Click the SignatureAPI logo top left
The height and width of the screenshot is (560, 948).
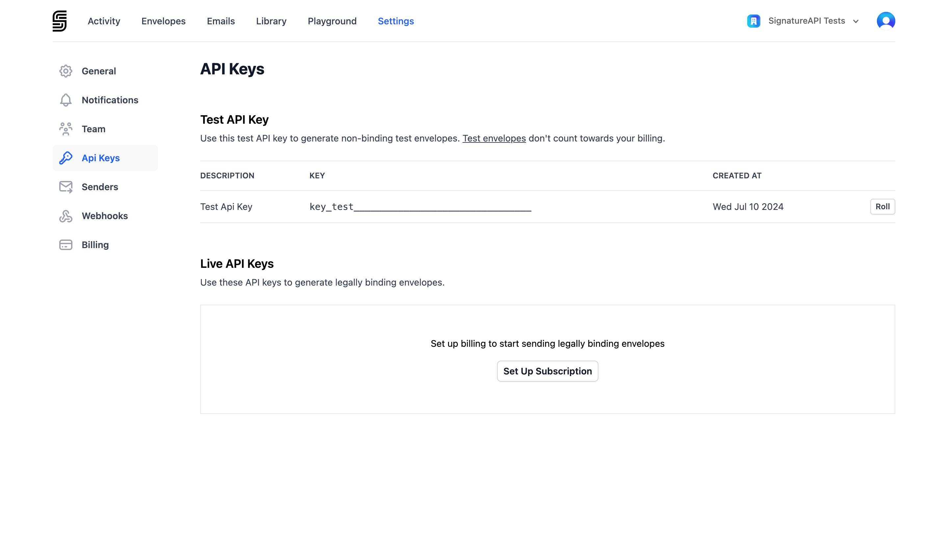[x=60, y=21]
